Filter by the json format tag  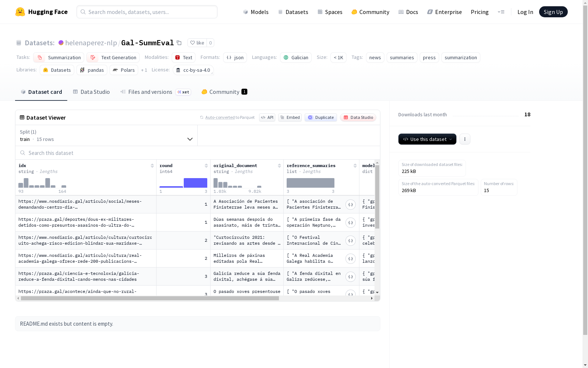coord(235,57)
